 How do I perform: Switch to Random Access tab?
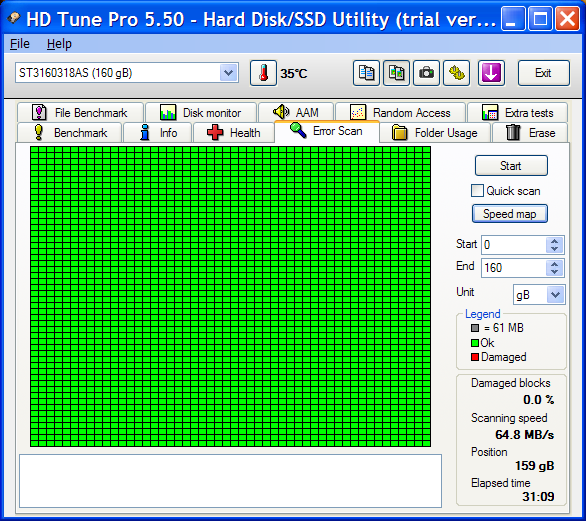[401, 112]
